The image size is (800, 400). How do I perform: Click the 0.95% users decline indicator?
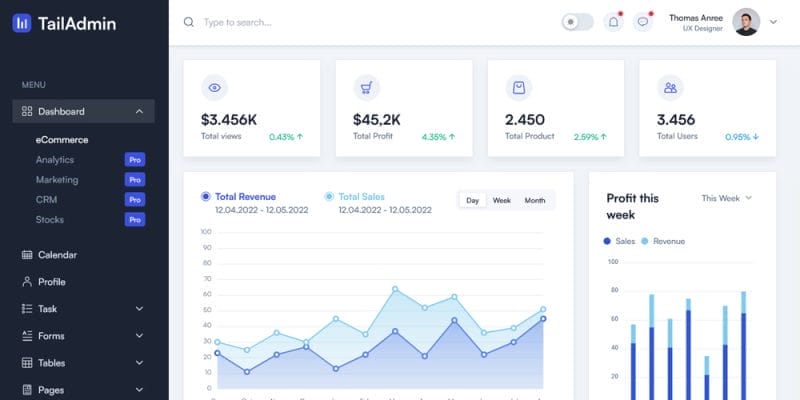[742, 137]
